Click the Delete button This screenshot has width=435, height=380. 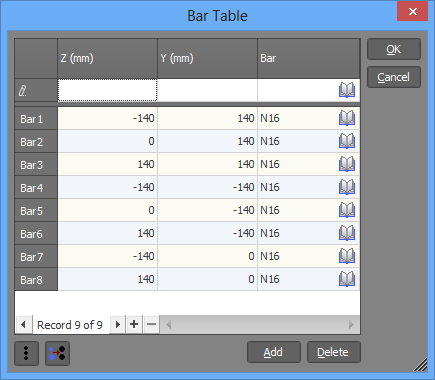click(333, 352)
